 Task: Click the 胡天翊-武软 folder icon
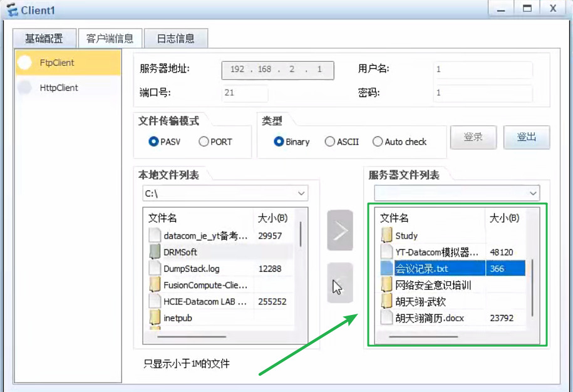coord(386,301)
